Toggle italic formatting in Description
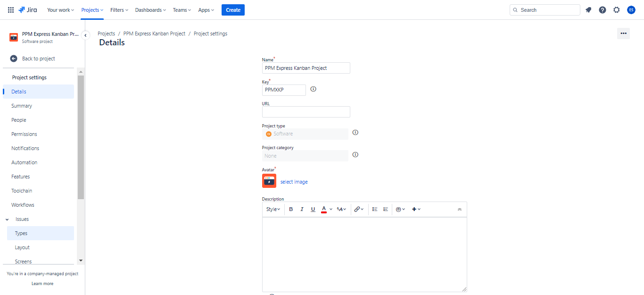The height and width of the screenshot is (295, 644). (302, 209)
